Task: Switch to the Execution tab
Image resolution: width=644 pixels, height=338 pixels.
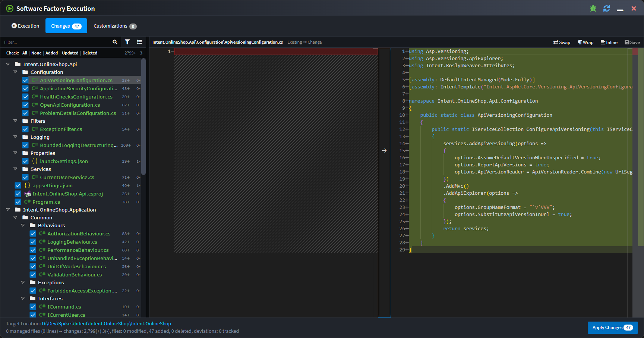Action: pos(25,26)
